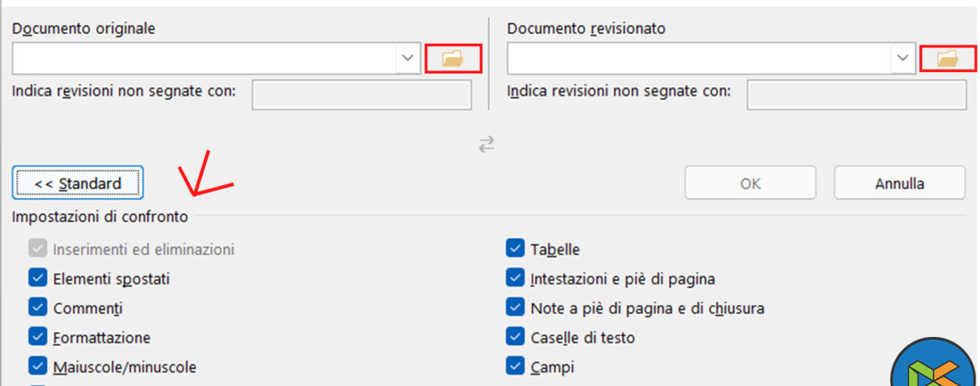980x386 pixels.
Task: Browse for the revised document folder icon
Action: point(947,59)
